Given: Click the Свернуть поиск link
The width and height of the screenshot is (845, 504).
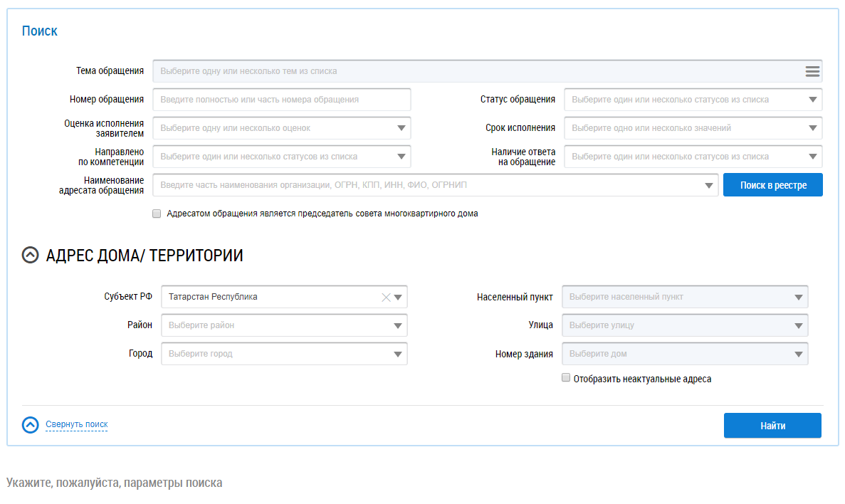Looking at the screenshot, I should click(77, 425).
